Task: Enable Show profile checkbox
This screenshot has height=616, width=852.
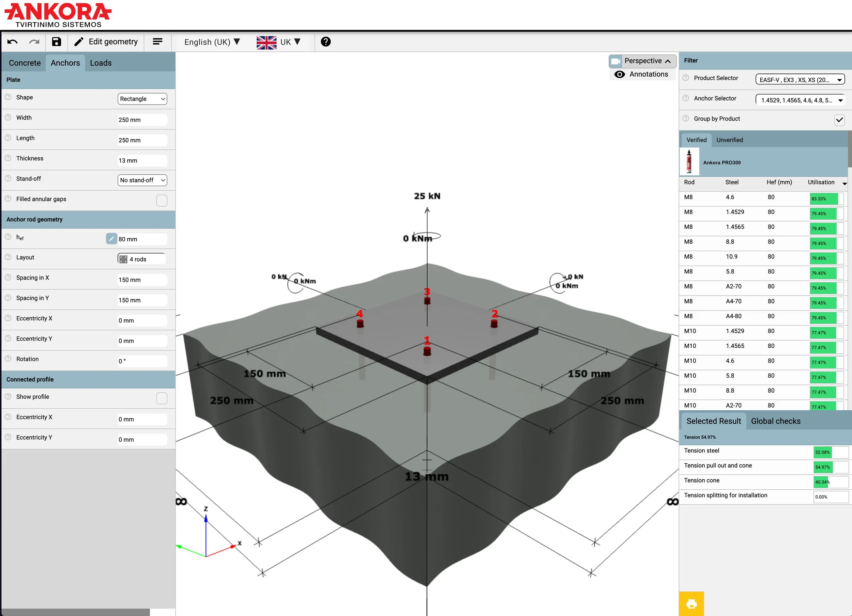Action: pos(162,398)
